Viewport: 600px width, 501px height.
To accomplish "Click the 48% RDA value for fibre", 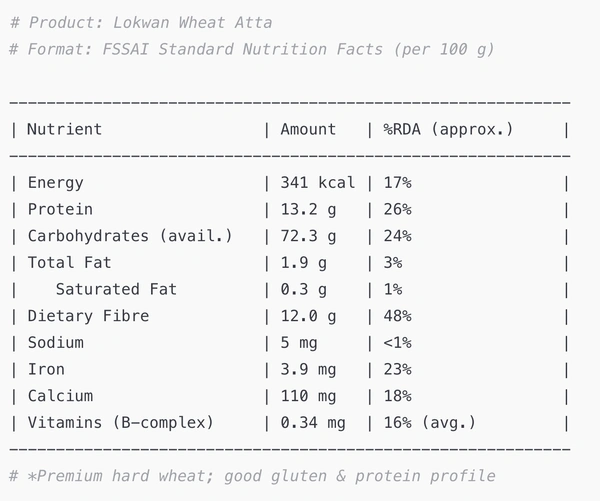I will coord(397,316).
